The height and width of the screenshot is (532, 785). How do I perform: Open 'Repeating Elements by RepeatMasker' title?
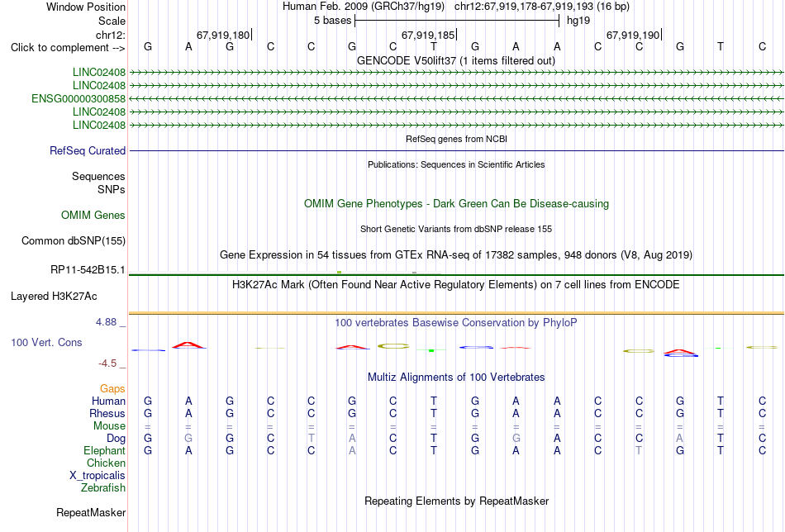(456, 501)
